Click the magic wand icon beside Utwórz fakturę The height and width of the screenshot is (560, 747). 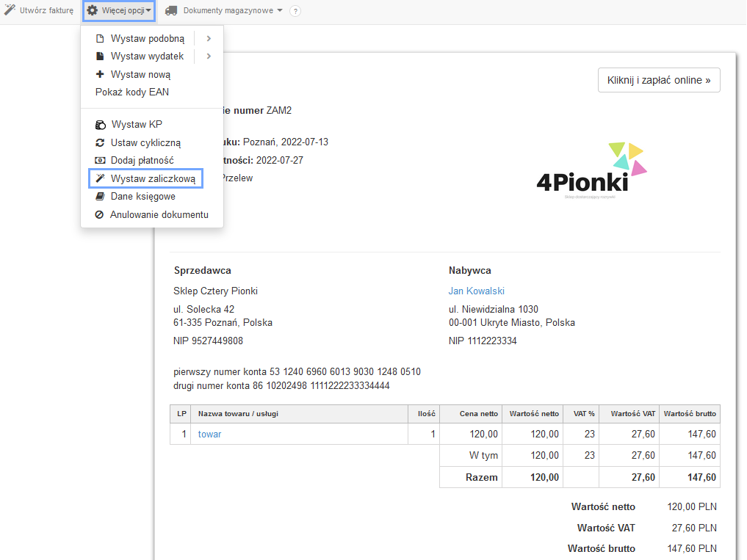coord(10,10)
